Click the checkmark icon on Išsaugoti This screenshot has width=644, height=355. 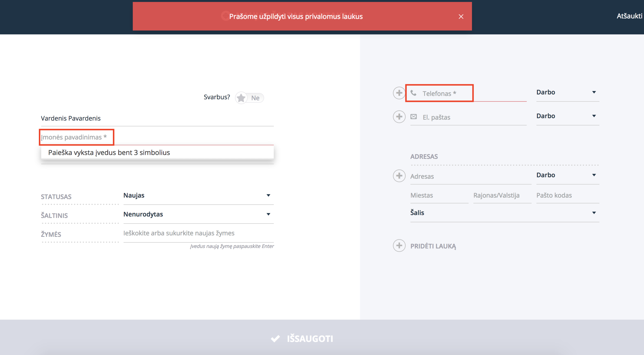[x=275, y=339]
